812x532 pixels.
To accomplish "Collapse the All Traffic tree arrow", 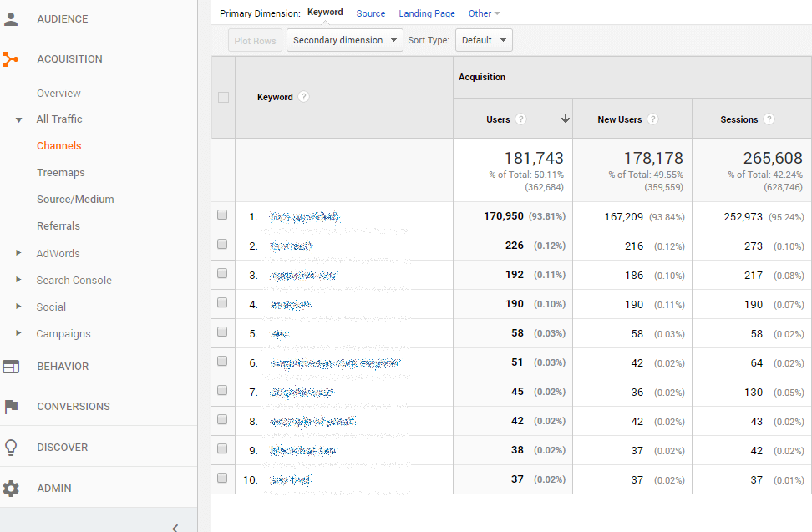I will (18, 120).
